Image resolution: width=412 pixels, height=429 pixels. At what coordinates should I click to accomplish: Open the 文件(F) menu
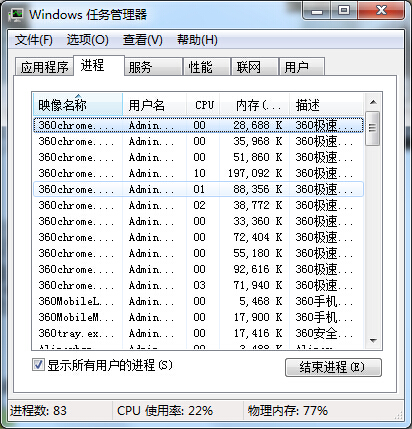click(x=34, y=40)
